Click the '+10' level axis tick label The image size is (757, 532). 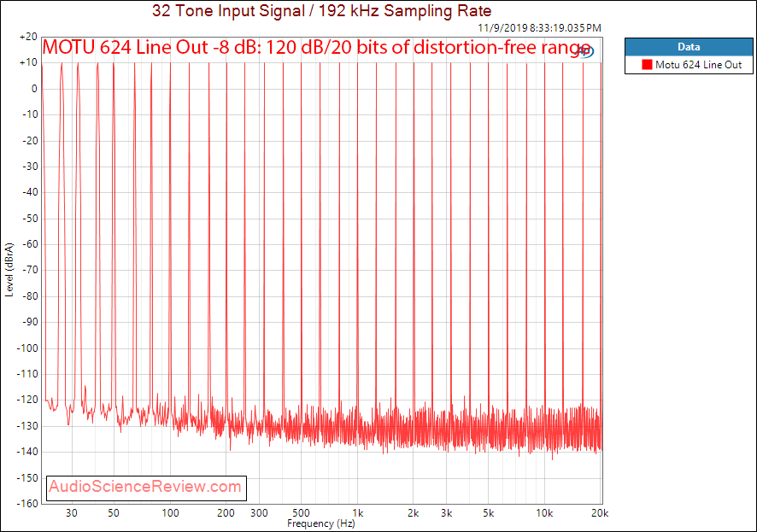(28, 62)
